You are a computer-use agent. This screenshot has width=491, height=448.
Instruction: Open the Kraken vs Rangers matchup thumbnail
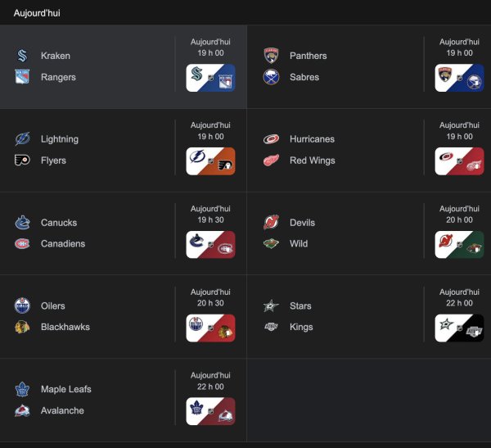(x=210, y=78)
